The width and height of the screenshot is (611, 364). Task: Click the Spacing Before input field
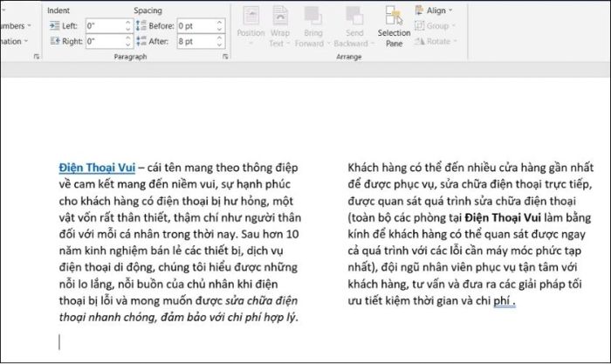pyautogui.click(x=196, y=26)
